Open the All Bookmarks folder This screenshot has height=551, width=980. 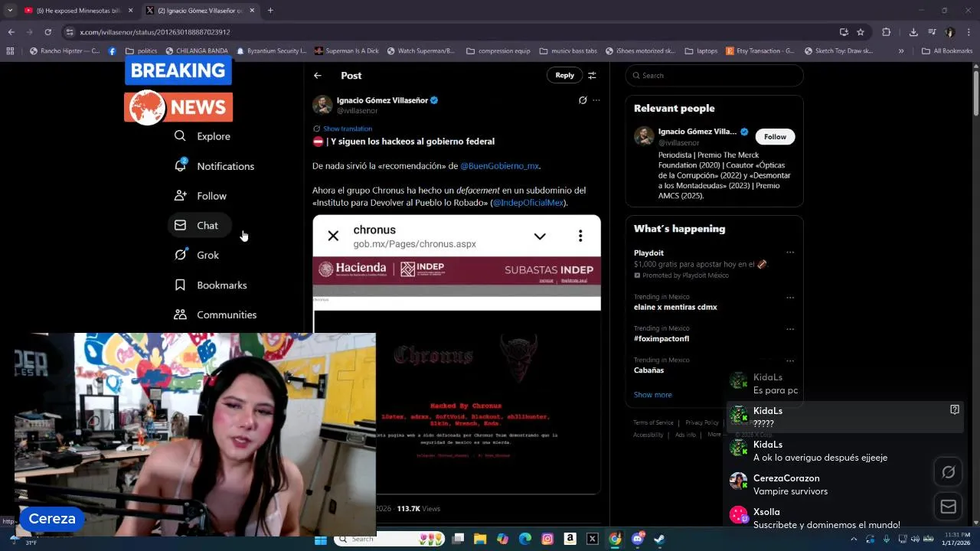(946, 51)
